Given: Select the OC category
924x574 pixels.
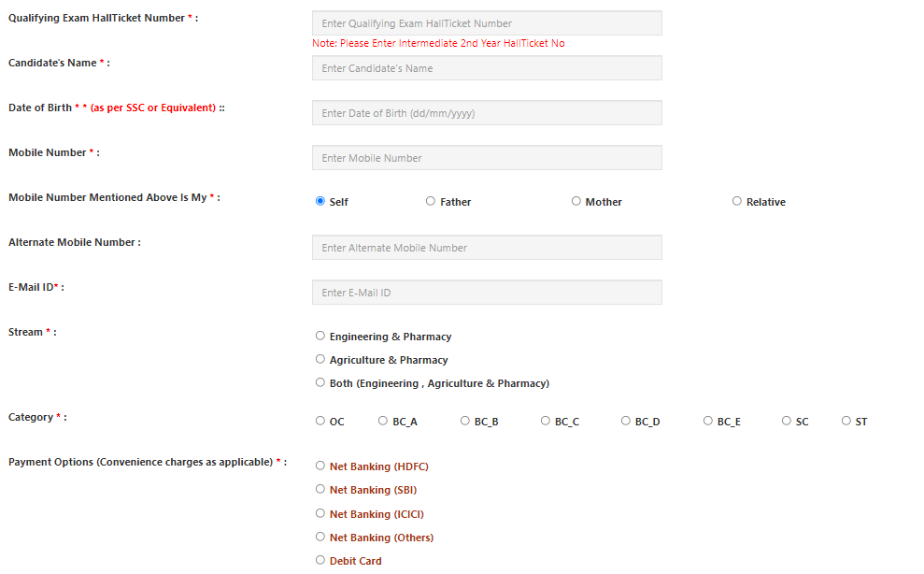Looking at the screenshot, I should [320, 421].
